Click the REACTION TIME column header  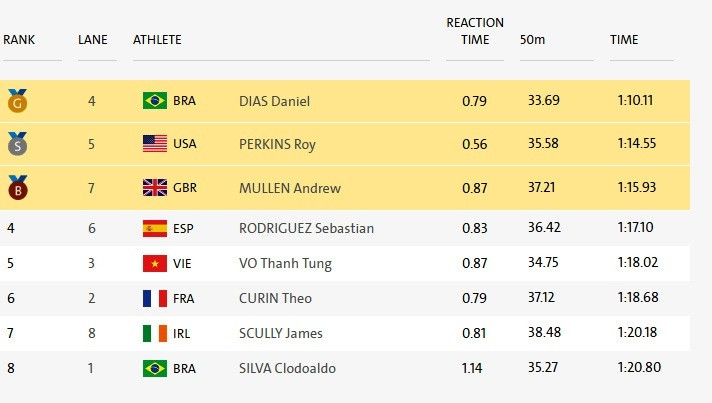tap(475, 31)
